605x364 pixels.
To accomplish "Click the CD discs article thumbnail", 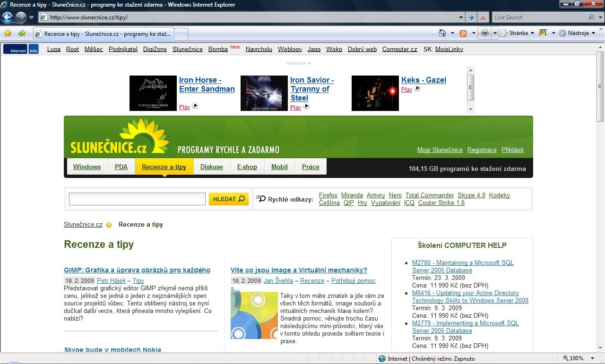I will click(x=254, y=315).
